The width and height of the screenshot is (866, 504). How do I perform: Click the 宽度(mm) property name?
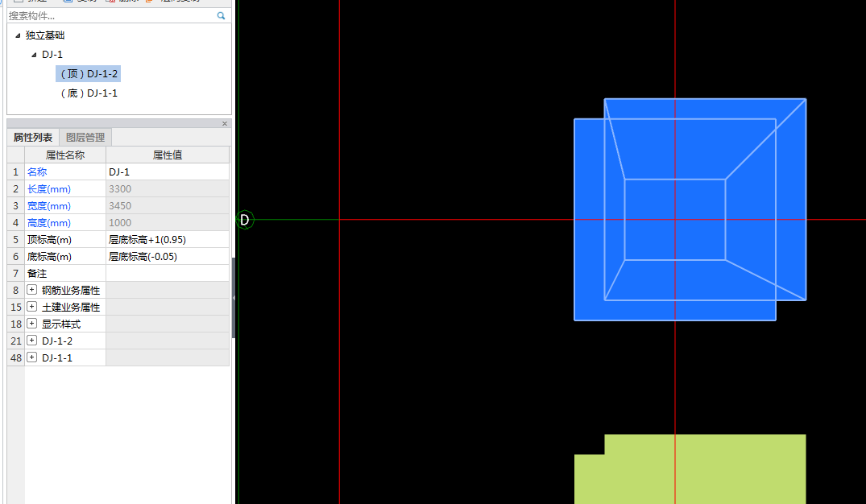[x=49, y=206]
